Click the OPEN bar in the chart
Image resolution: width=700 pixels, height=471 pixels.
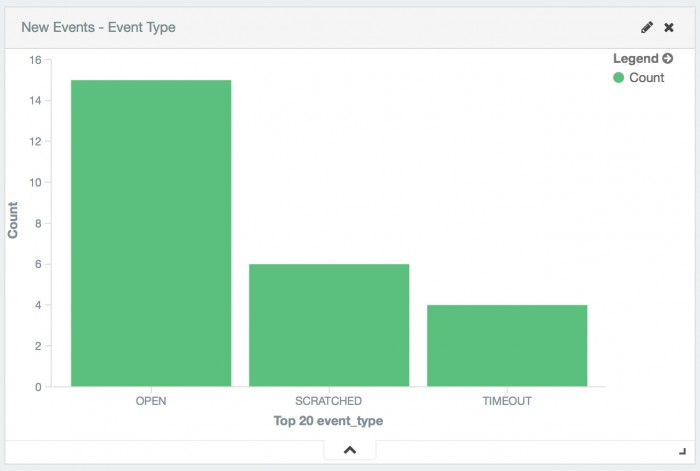(x=151, y=233)
